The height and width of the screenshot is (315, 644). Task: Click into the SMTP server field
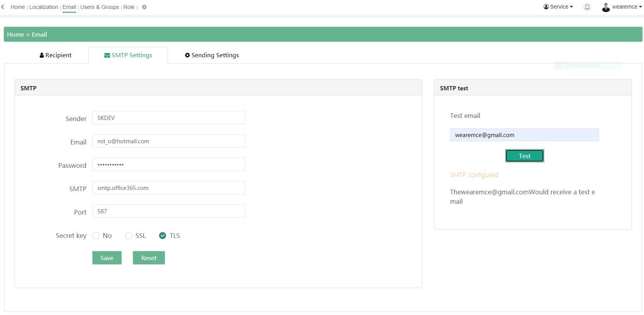tap(168, 188)
